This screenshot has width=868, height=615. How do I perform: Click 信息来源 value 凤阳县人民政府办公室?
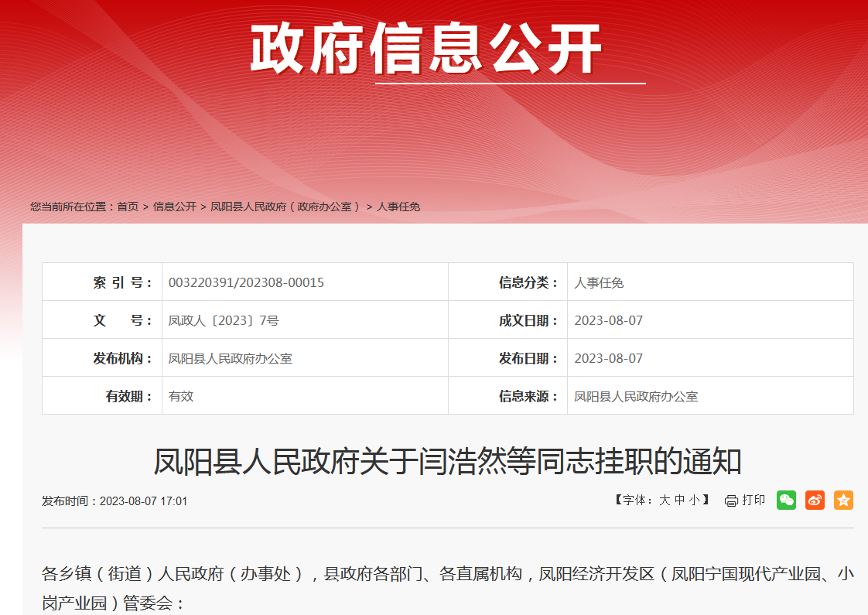pos(636,396)
